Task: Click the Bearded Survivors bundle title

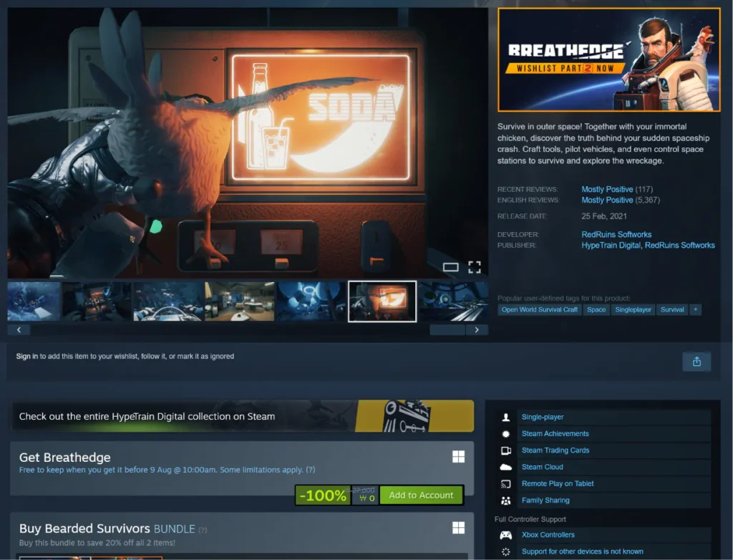Action: (107, 528)
